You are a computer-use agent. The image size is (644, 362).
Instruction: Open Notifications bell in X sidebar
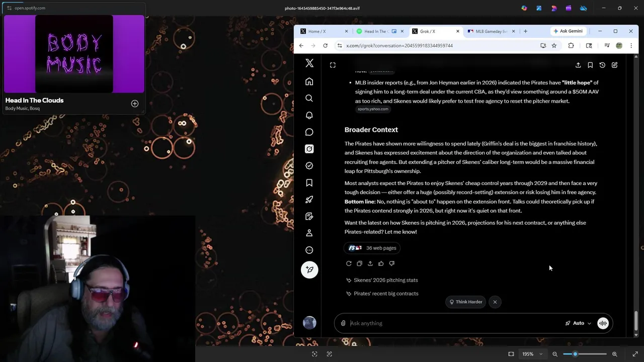(309, 115)
